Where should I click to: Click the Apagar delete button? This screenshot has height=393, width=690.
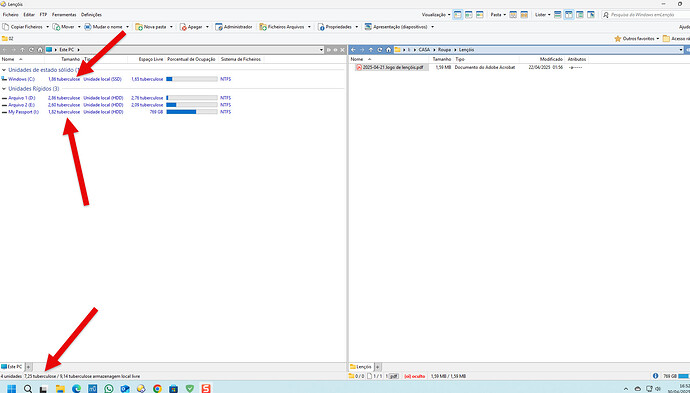[191, 27]
